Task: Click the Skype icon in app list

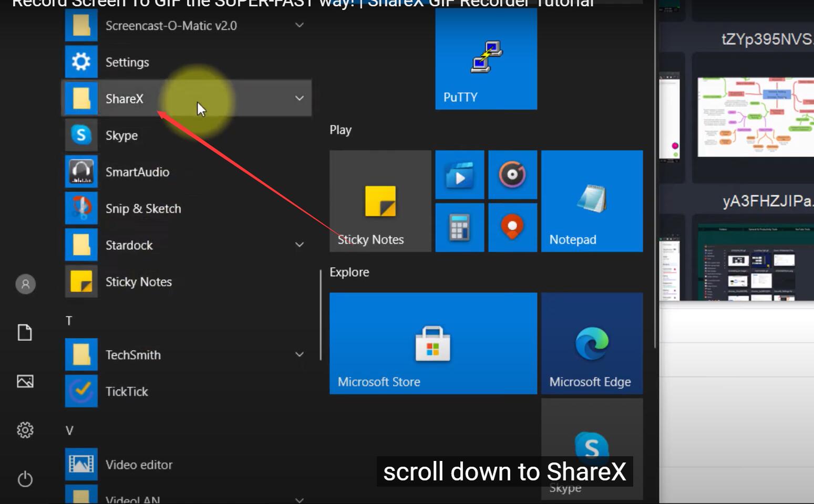Action: (x=81, y=135)
